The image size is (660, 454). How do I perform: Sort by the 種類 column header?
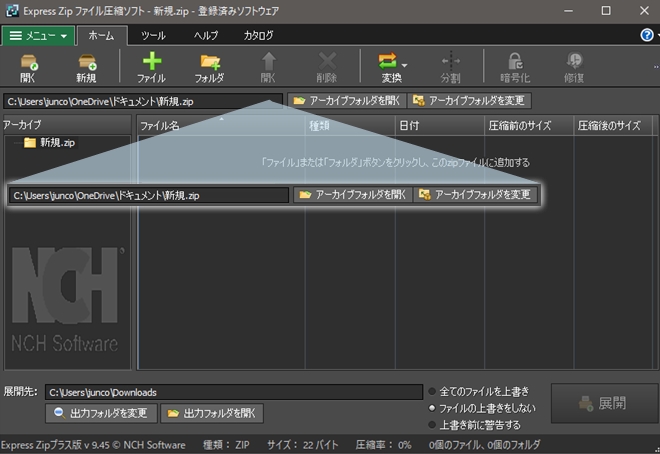[350, 125]
